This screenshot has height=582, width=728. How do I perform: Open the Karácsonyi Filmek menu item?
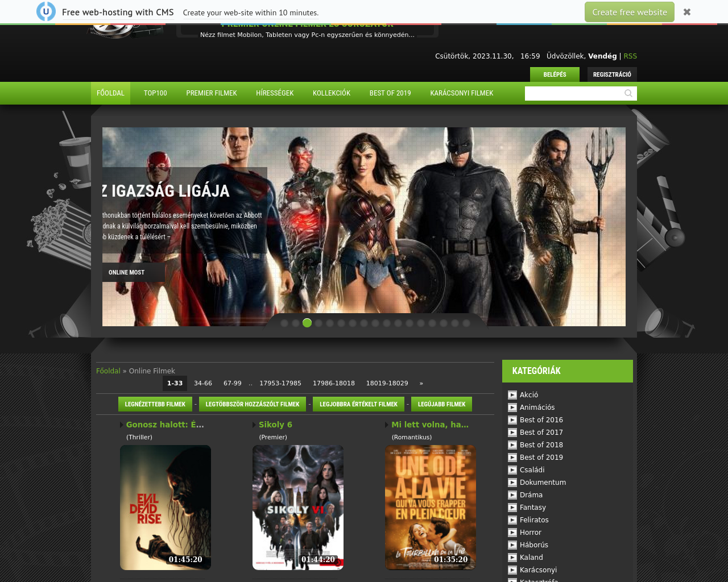click(x=462, y=93)
